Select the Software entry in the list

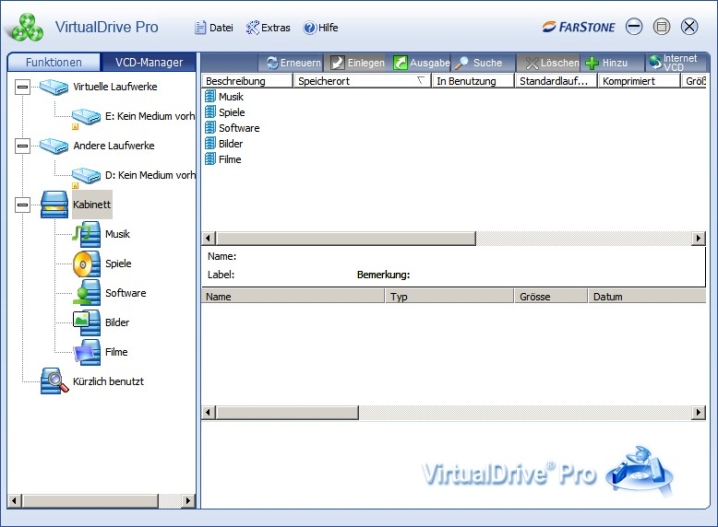(x=239, y=128)
